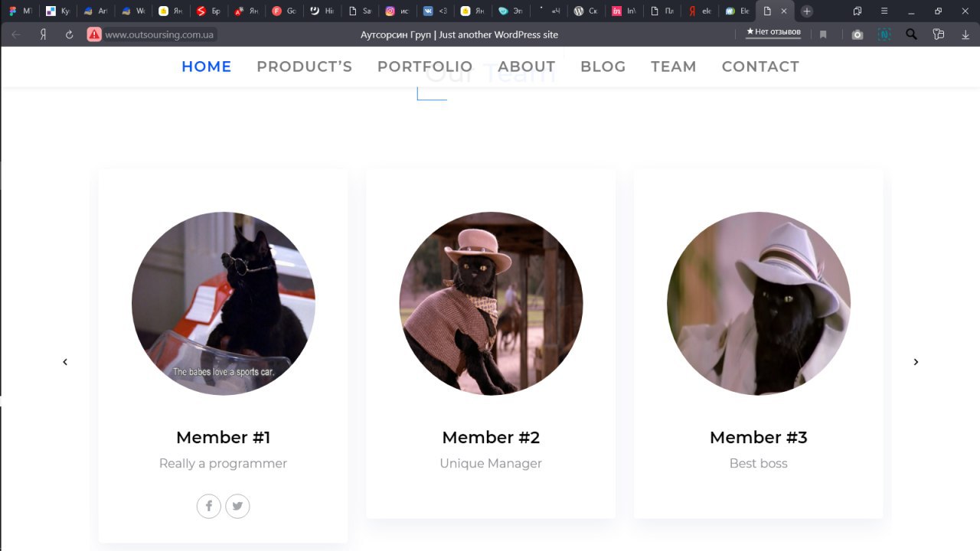The width and height of the screenshot is (980, 551).
Task: Switch to the tab labeled 'Ele'
Action: 737,11
